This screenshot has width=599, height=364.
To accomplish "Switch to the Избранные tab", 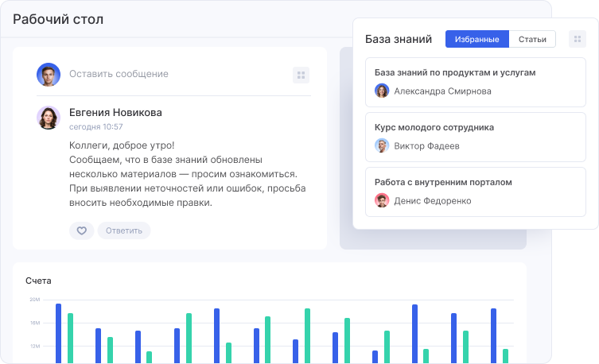I will (x=477, y=39).
